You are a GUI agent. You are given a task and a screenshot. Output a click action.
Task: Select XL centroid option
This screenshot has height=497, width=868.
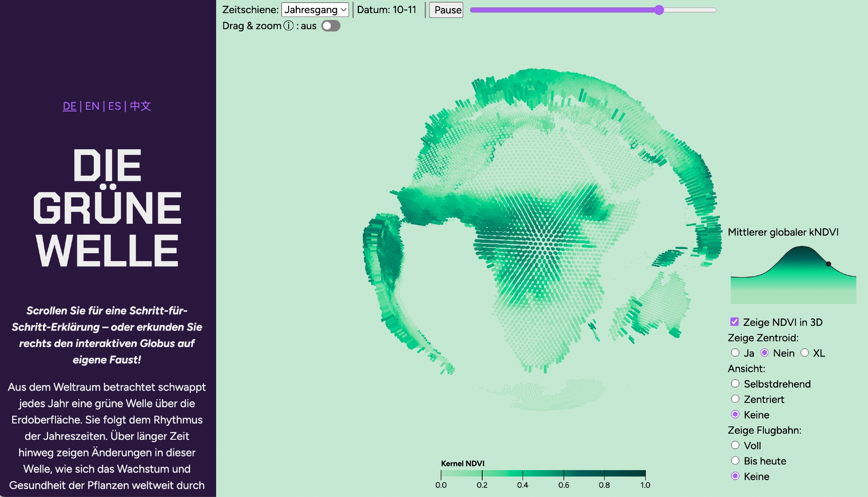tap(805, 353)
